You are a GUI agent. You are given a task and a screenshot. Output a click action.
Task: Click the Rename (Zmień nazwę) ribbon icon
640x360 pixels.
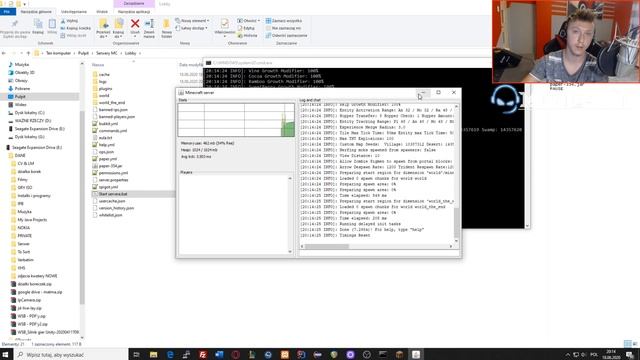click(149, 24)
